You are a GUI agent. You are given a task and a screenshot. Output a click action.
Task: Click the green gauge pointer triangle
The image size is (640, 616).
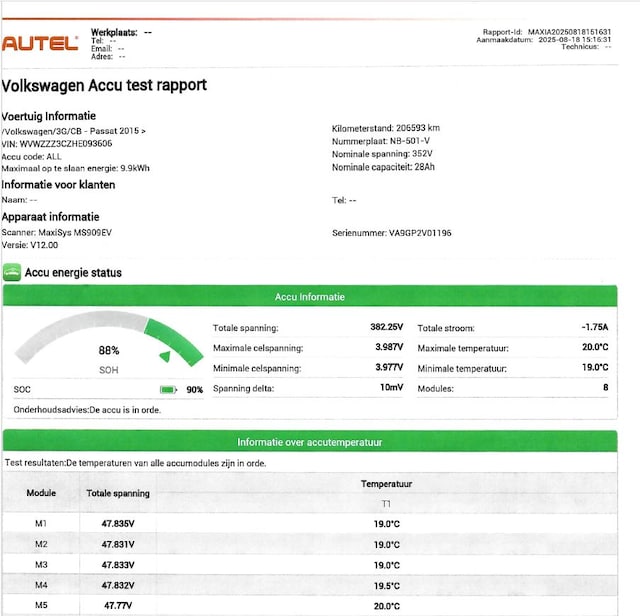[x=165, y=356]
